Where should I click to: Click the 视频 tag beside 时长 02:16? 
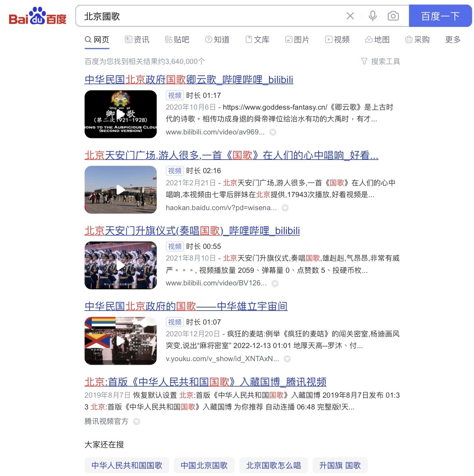coord(175,171)
